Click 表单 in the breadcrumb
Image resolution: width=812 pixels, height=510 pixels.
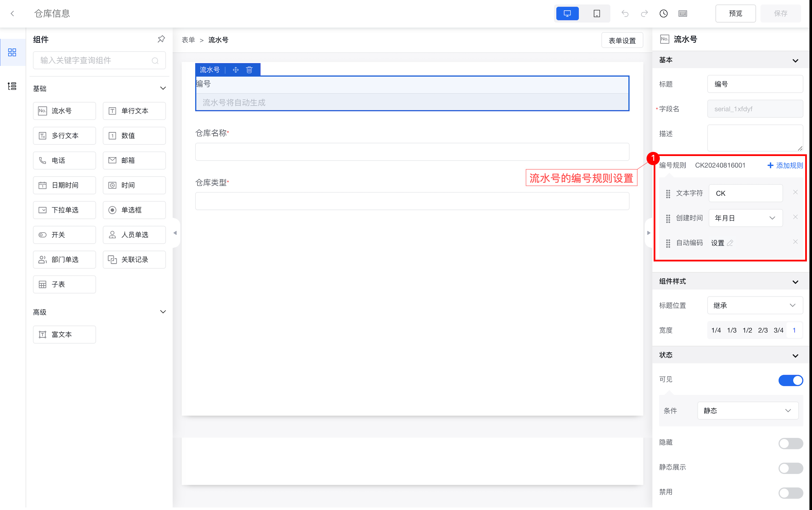[x=188, y=40]
